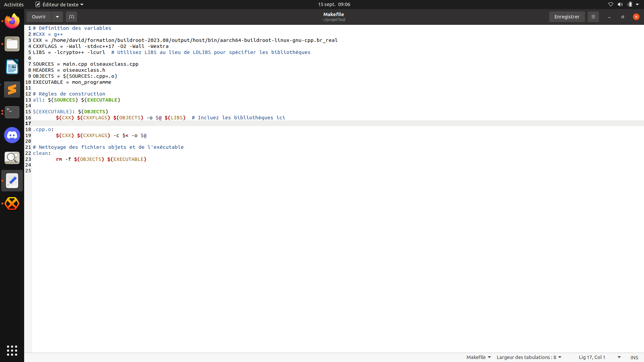This screenshot has width=644, height=362.
Task: Click the '# Nettoyage des fichiers objets' comment
Action: coord(108,147)
